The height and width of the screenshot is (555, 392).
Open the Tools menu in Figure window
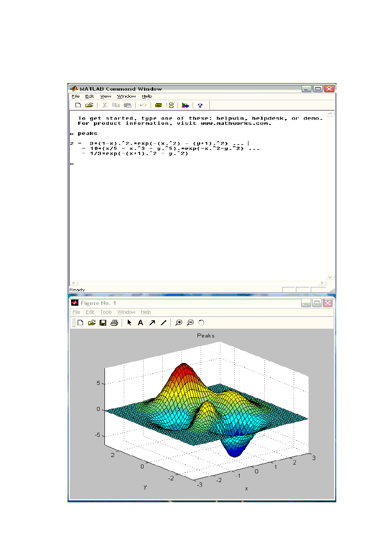click(x=106, y=312)
